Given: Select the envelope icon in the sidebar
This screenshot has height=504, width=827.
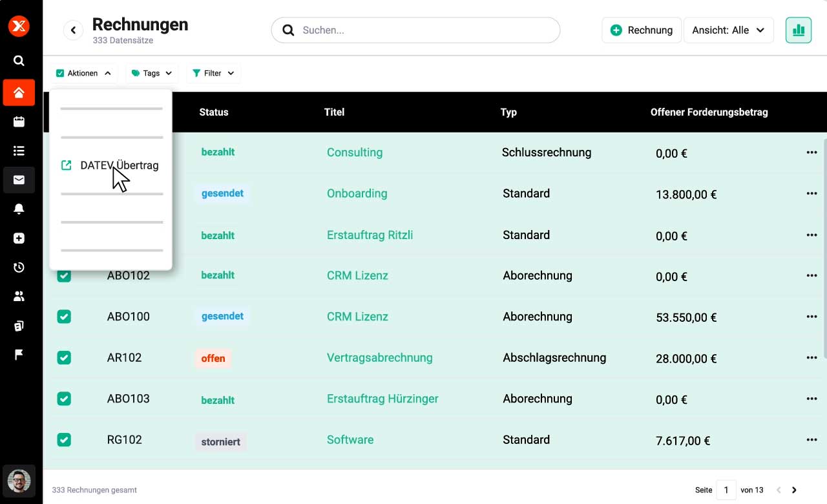Looking at the screenshot, I should (x=19, y=180).
